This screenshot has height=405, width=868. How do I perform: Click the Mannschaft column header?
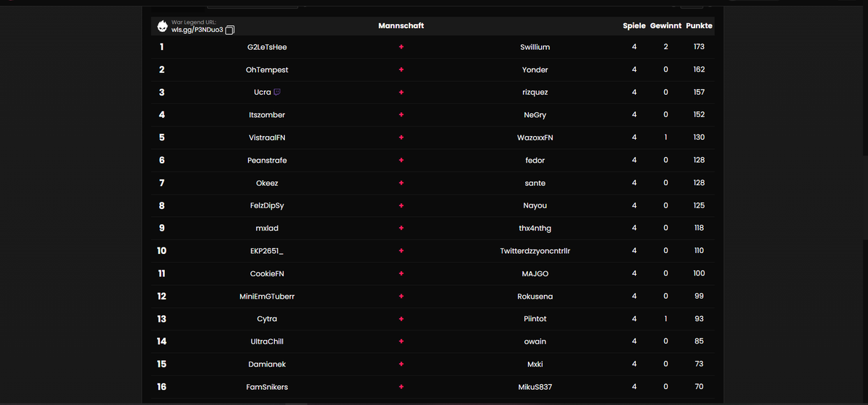click(401, 25)
